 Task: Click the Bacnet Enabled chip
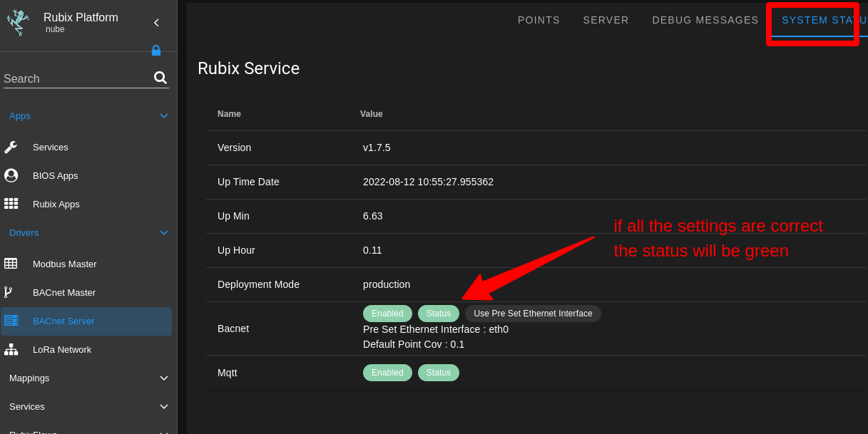coord(387,314)
